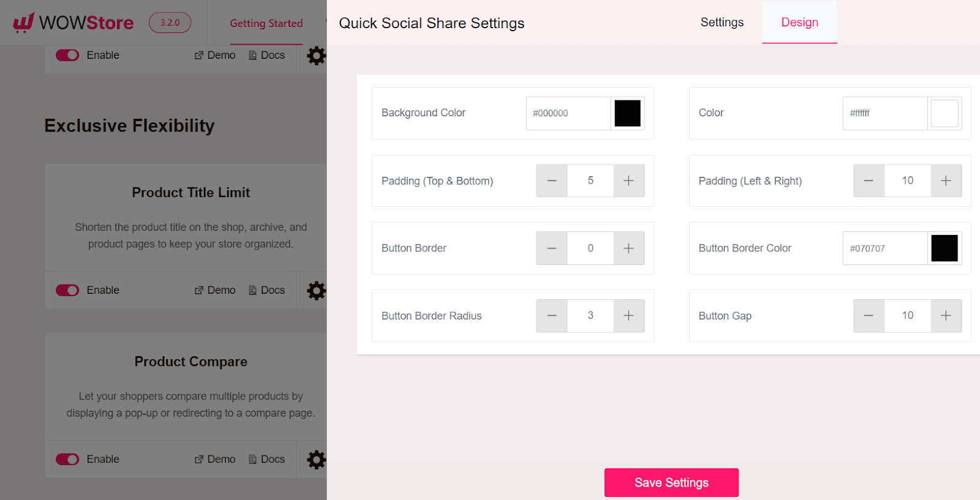Switch to the Settings tab

tap(722, 22)
